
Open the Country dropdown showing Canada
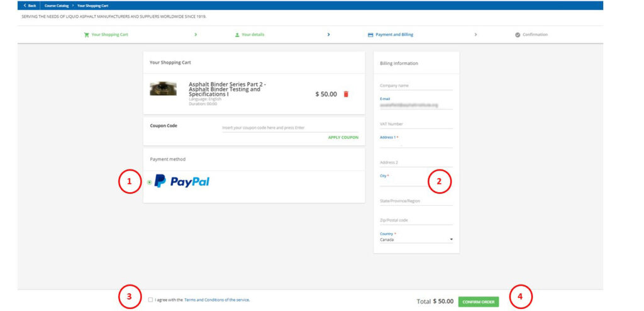[x=416, y=239]
